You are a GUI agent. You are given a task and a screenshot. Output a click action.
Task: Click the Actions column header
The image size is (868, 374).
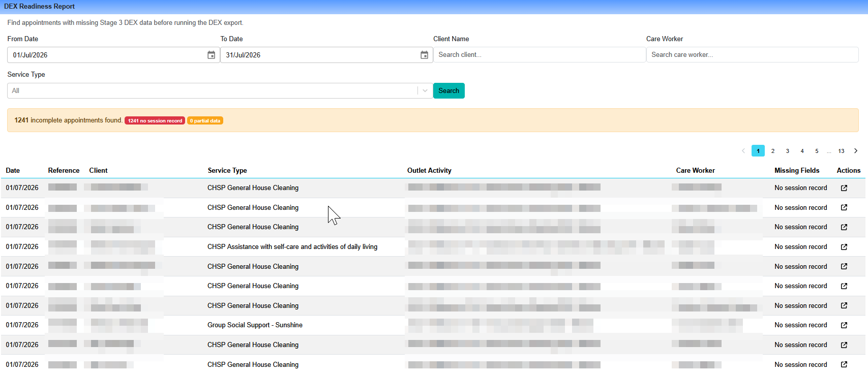click(x=849, y=171)
